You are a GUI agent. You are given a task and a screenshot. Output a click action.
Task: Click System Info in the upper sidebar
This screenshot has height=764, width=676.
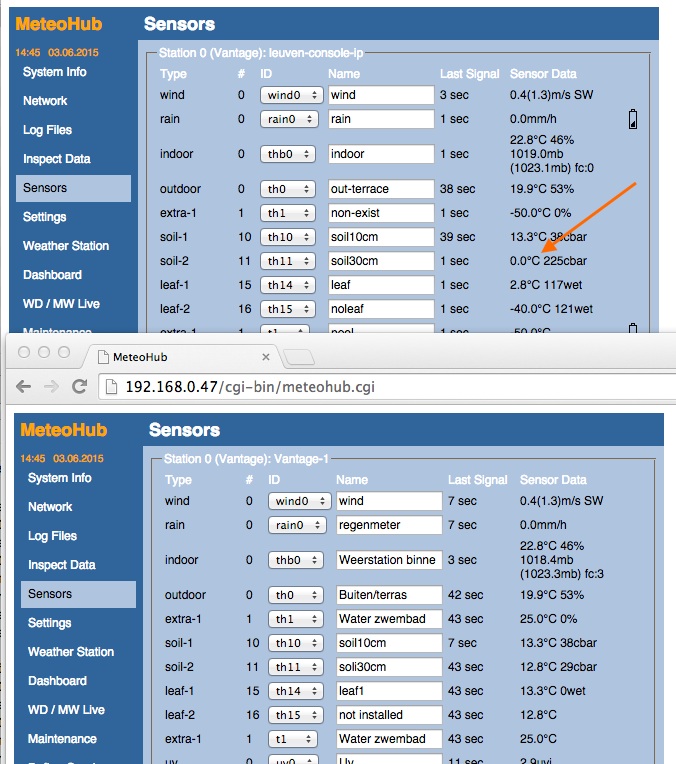coord(55,72)
